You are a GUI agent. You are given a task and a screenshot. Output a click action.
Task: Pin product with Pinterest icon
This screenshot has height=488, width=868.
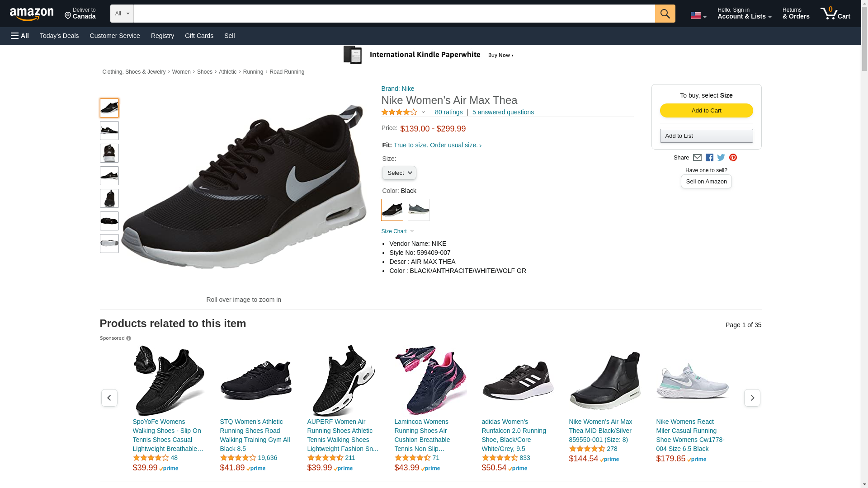[x=733, y=158]
